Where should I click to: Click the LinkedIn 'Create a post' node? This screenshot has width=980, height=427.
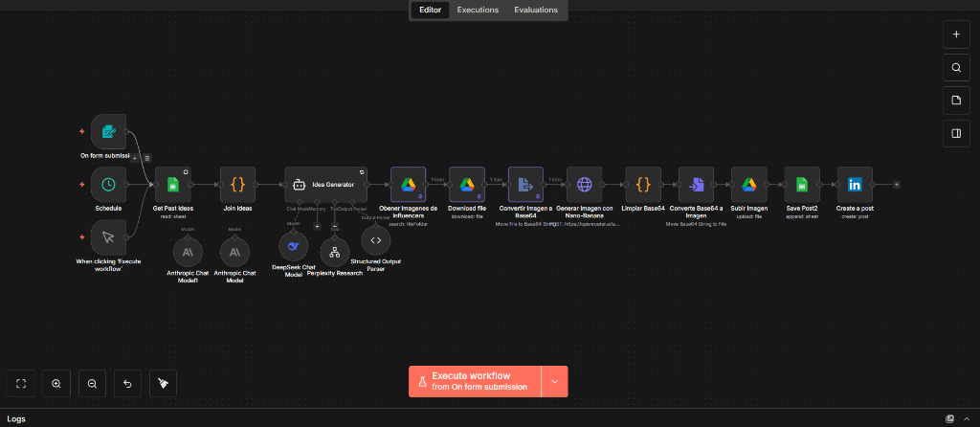click(x=855, y=185)
